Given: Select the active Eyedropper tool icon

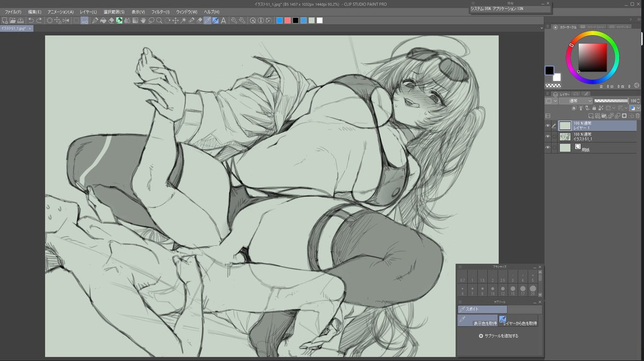Looking at the screenshot, I should [x=207, y=20].
